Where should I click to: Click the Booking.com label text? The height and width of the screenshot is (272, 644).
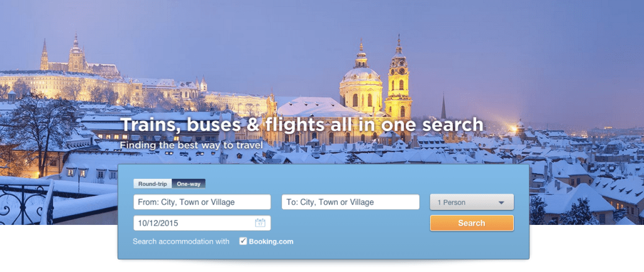271,242
